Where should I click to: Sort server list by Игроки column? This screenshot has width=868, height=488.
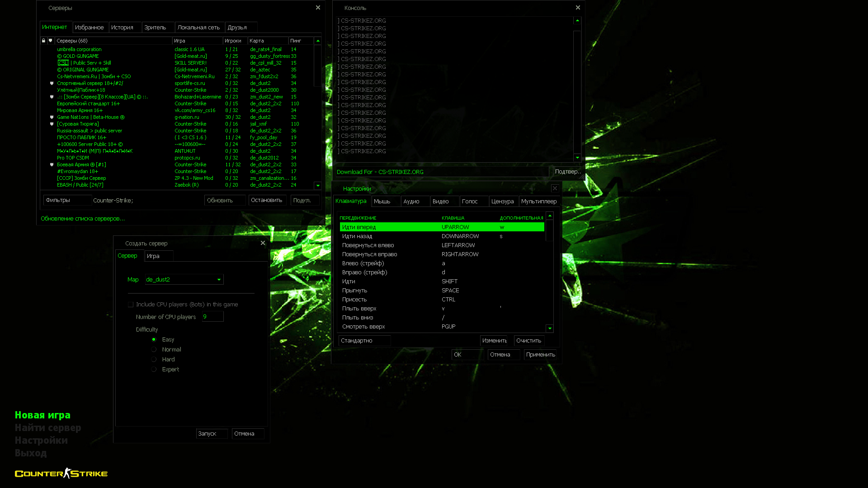coord(235,41)
